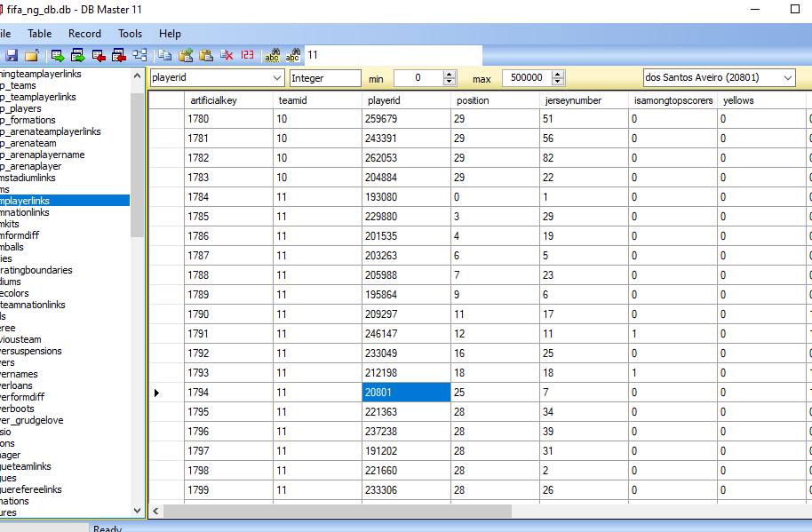Click the Save database toolbar icon

[x=12, y=55]
